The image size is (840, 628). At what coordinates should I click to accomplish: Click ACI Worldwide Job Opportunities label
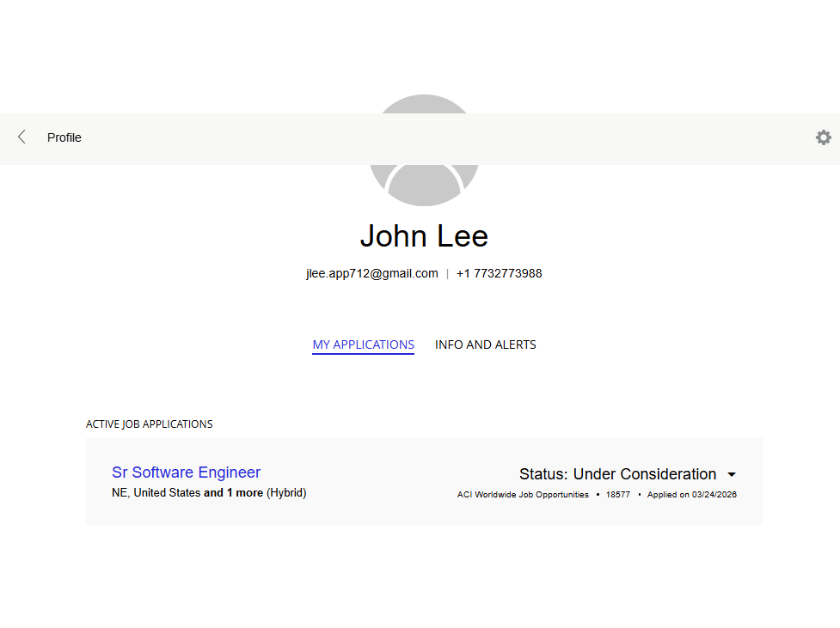pyautogui.click(x=523, y=495)
